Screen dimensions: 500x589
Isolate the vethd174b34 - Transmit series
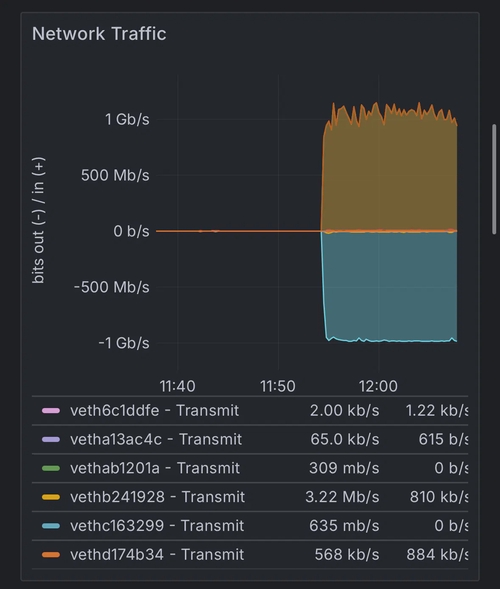pyautogui.click(x=157, y=555)
